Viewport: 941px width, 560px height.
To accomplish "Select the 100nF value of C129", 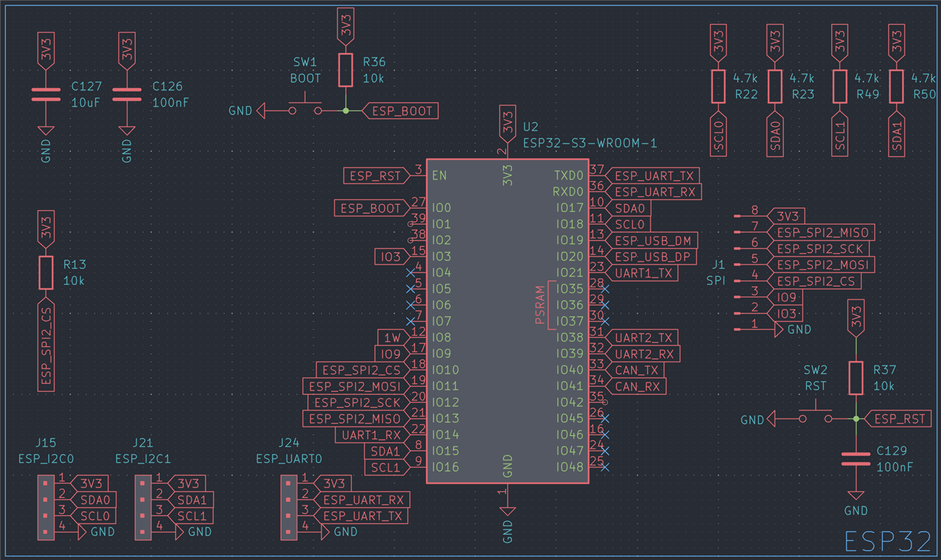I will click(894, 467).
